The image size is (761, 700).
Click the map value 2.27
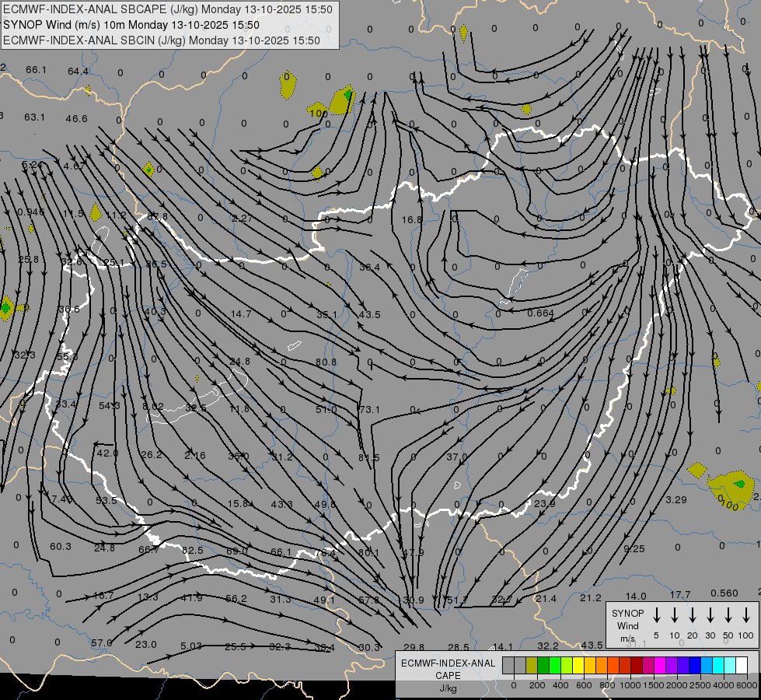click(242, 219)
